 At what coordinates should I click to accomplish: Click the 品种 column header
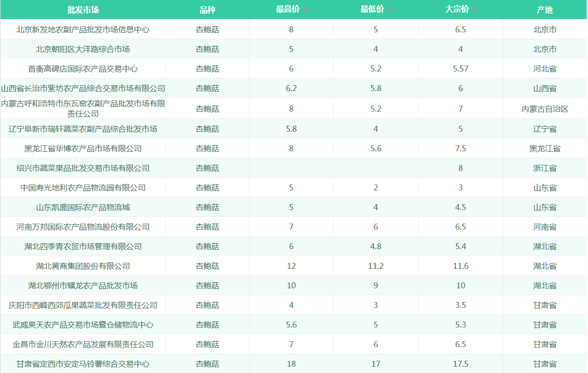click(207, 10)
